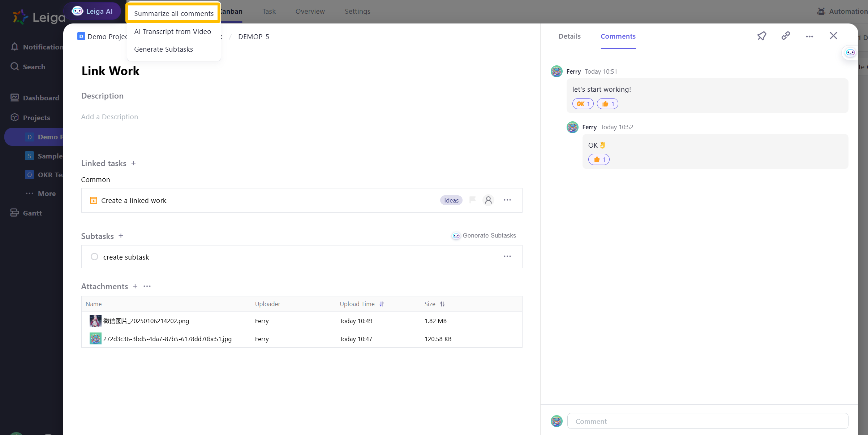Screen dimensions: 868x435
Task: Open the Leiga AI button
Action: point(92,11)
